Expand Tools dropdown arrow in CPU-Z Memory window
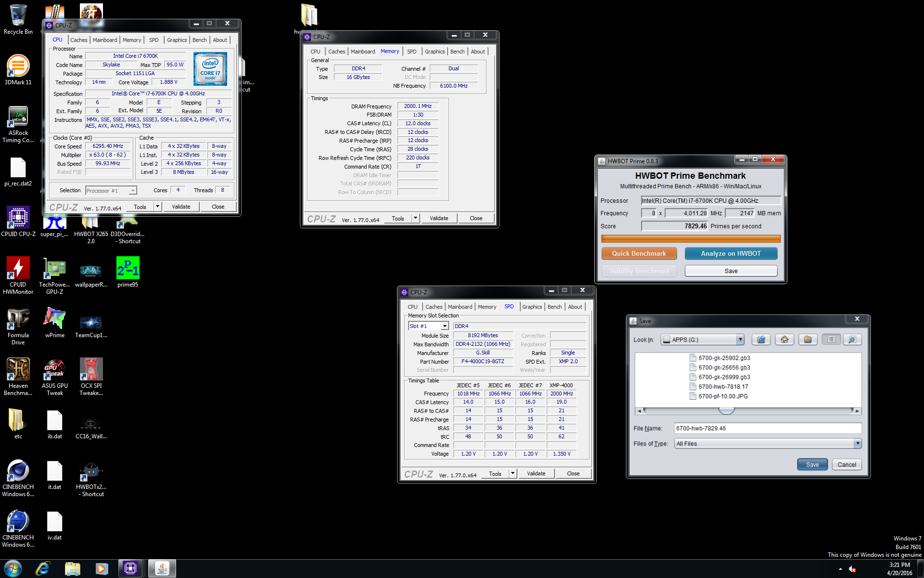This screenshot has height=578, width=924. (x=415, y=218)
